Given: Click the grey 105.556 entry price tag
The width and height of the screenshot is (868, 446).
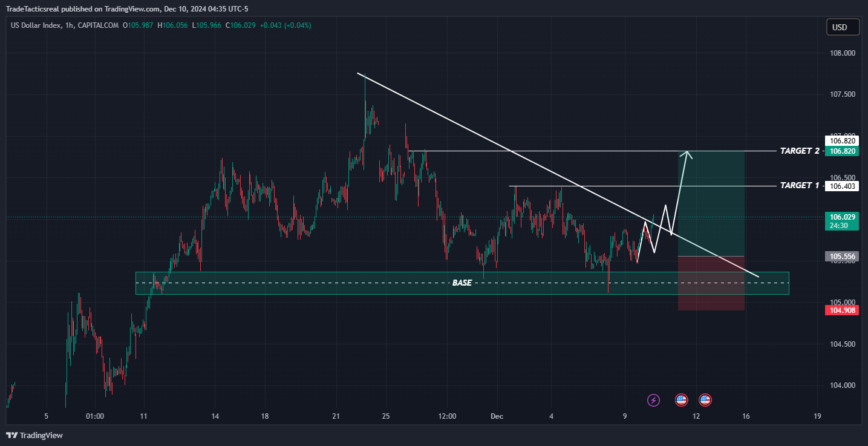Looking at the screenshot, I should (843, 257).
